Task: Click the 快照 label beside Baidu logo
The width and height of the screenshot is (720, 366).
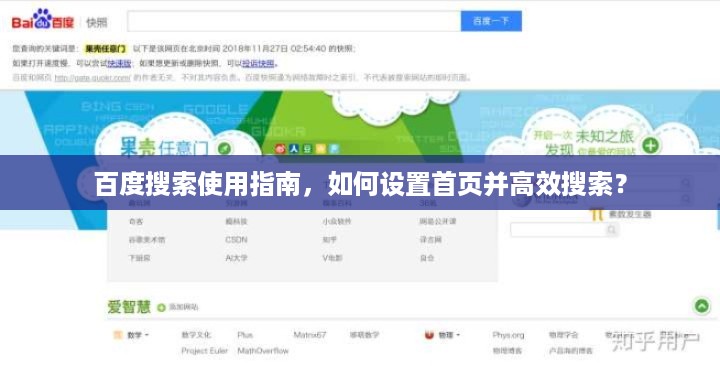Action: coord(96,22)
